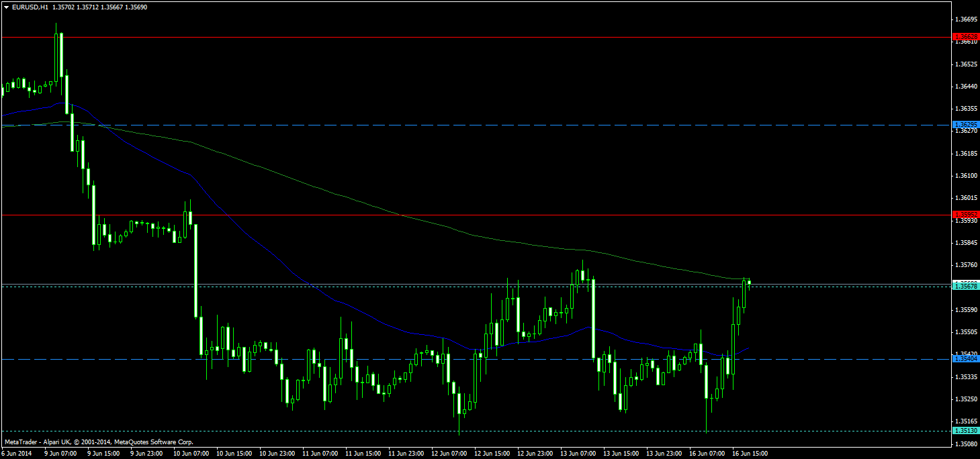Click the 1.36695 price scale value
980x459 pixels.
[967, 19]
